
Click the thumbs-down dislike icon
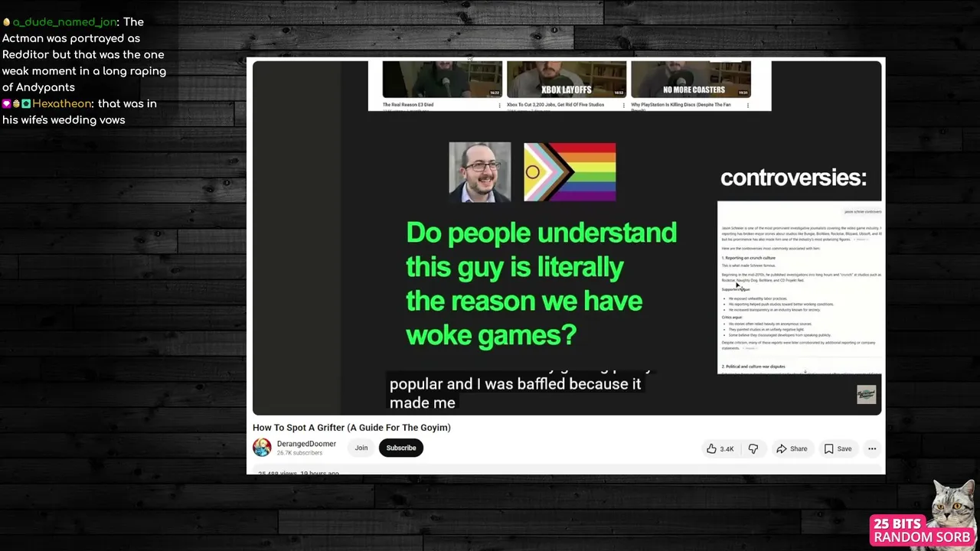pyautogui.click(x=753, y=448)
